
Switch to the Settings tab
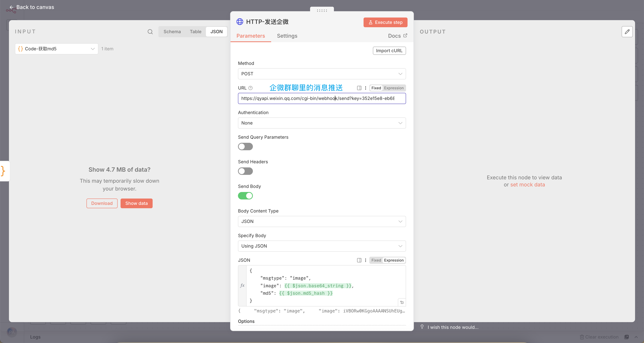[x=287, y=36]
